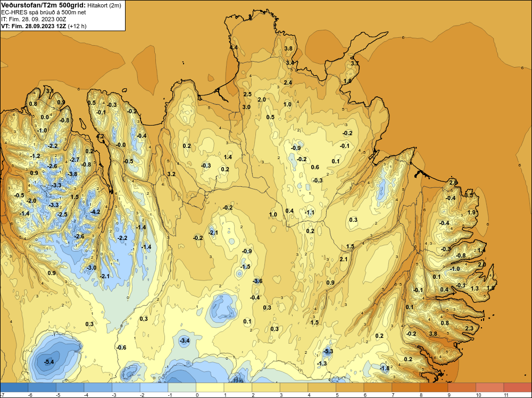The height and width of the screenshot is (398, 532).
Task: Select the legend swatch between 7 and 8
Action: point(406,387)
